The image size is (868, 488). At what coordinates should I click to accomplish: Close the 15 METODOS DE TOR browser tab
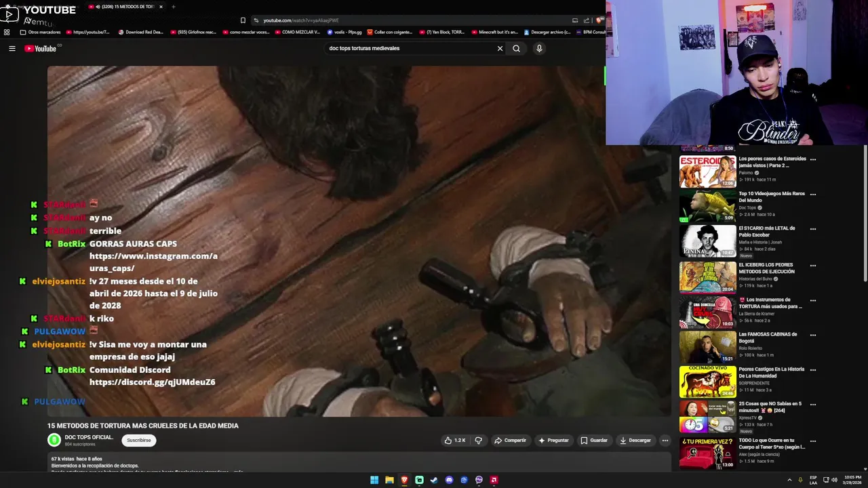161,7
